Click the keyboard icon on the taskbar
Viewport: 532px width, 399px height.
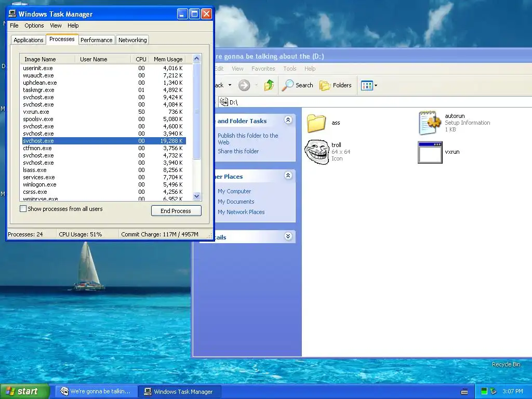click(464, 392)
